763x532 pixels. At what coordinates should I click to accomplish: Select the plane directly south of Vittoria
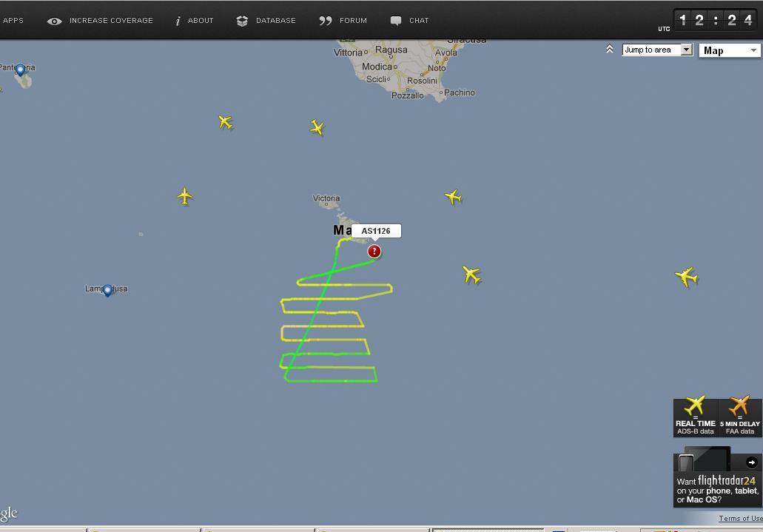(317, 127)
